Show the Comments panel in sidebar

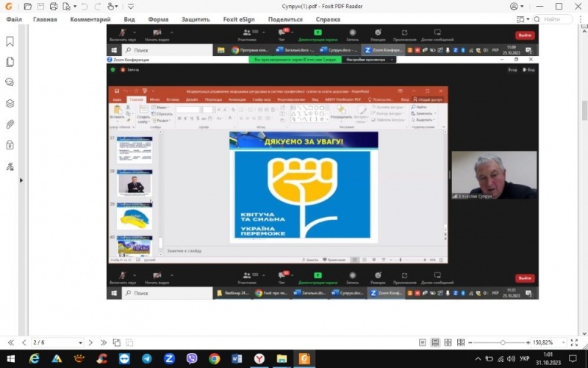pyautogui.click(x=10, y=82)
